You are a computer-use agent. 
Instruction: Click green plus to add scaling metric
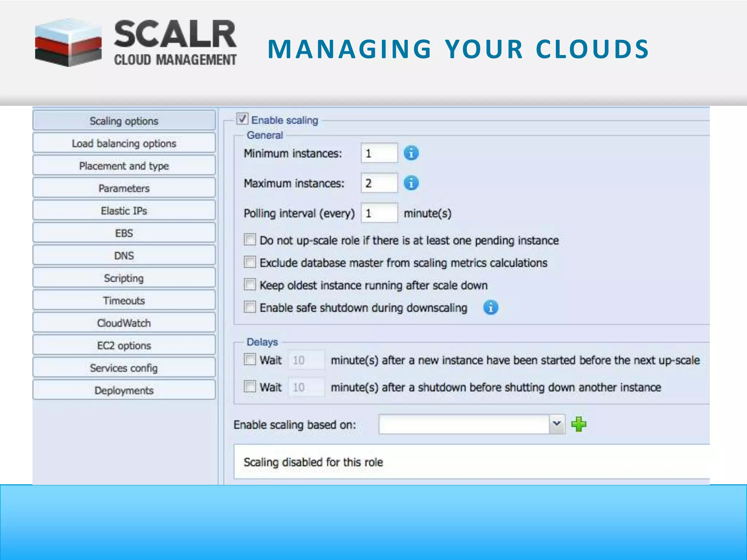click(578, 424)
